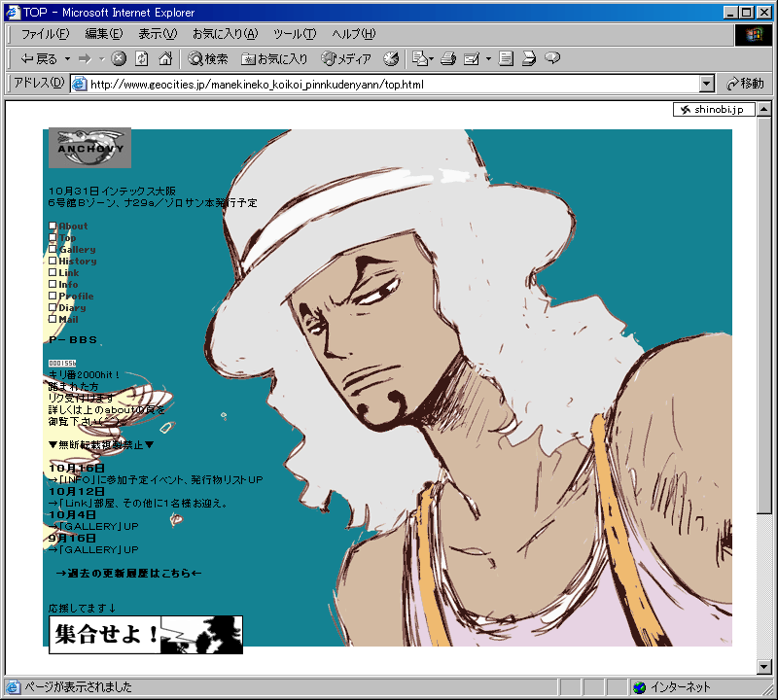This screenshot has height=700, width=778.
Task: Click the page icon in the address bar
Action: 80,84
